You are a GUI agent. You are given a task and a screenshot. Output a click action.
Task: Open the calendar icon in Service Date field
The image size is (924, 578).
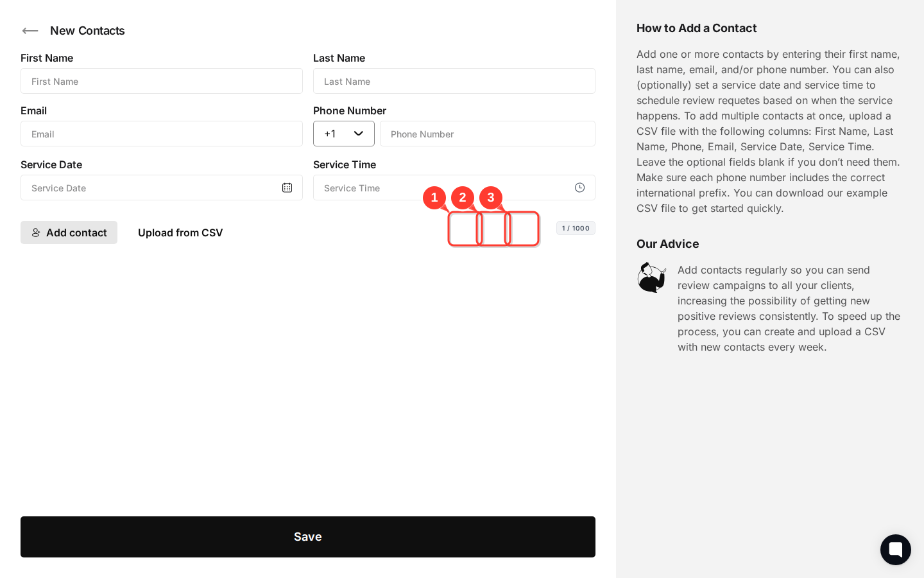click(x=287, y=188)
